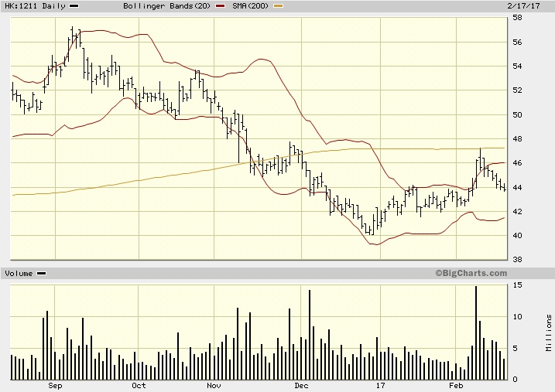Click the 0 volume axis label

point(515,380)
